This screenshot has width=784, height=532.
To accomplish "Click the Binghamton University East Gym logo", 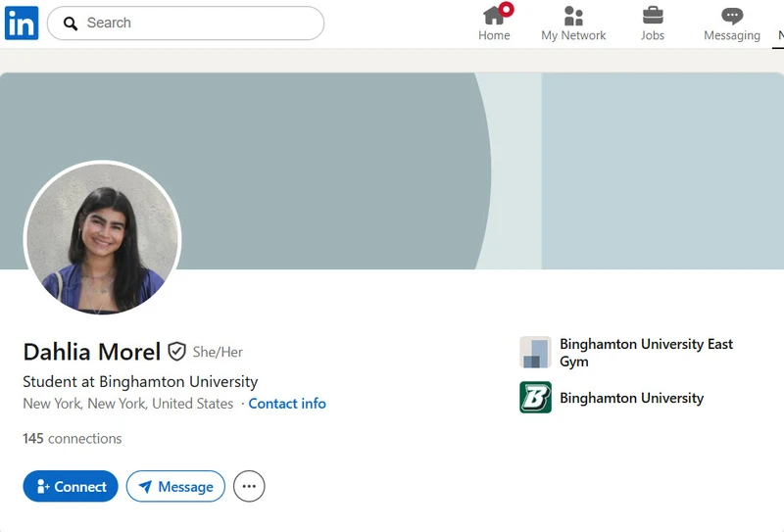I will (535, 352).
